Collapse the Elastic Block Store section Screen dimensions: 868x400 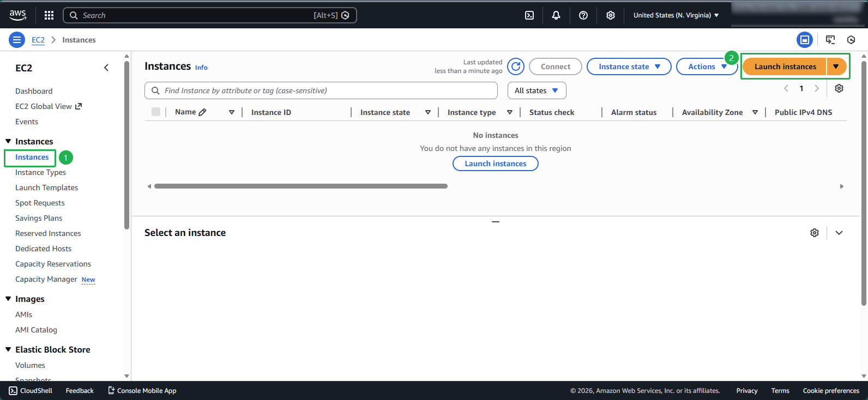tap(8, 349)
